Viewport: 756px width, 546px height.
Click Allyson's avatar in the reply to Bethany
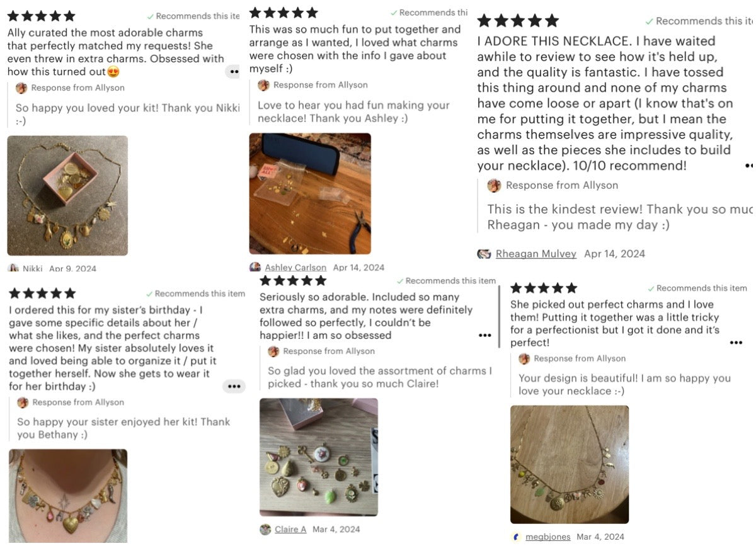pyautogui.click(x=23, y=402)
